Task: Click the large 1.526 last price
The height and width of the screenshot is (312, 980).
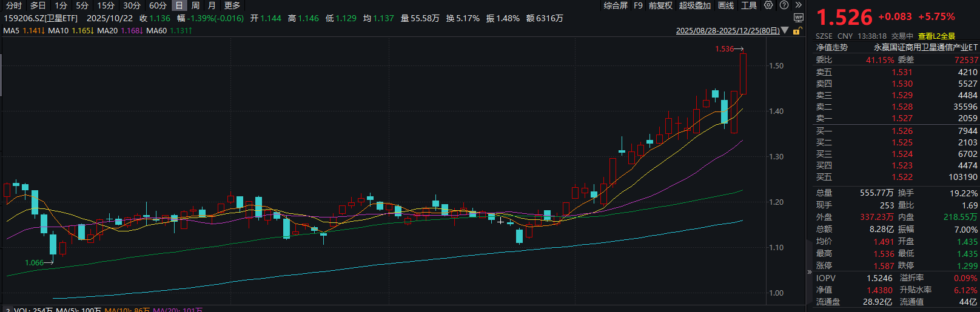Action: [x=844, y=18]
